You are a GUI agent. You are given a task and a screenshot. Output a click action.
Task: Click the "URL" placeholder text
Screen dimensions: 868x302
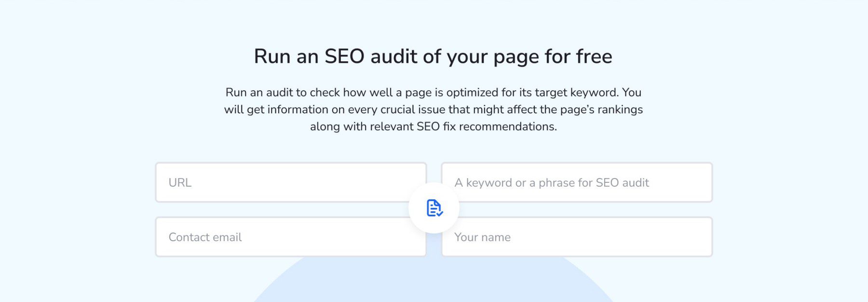pyautogui.click(x=180, y=183)
